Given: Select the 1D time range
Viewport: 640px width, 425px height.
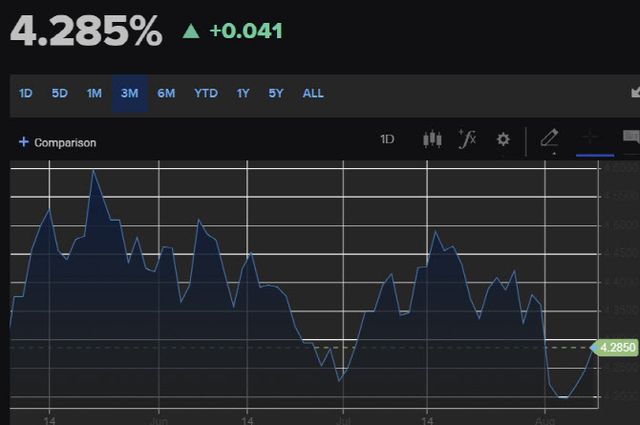Looking at the screenshot, I should 26,93.
